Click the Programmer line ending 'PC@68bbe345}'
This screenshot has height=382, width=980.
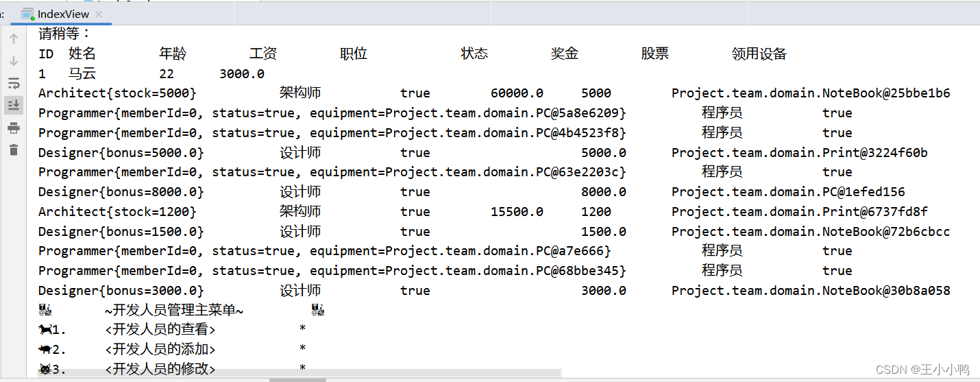tap(332, 271)
